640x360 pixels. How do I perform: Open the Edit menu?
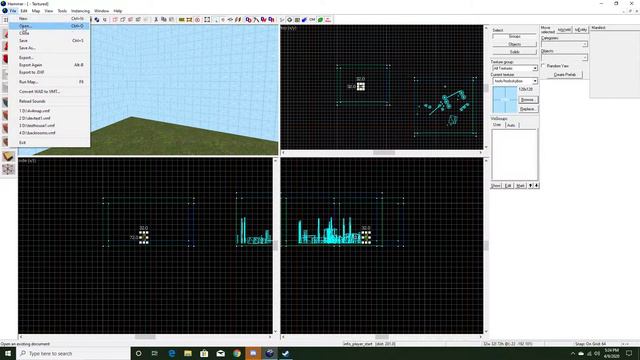tap(24, 11)
